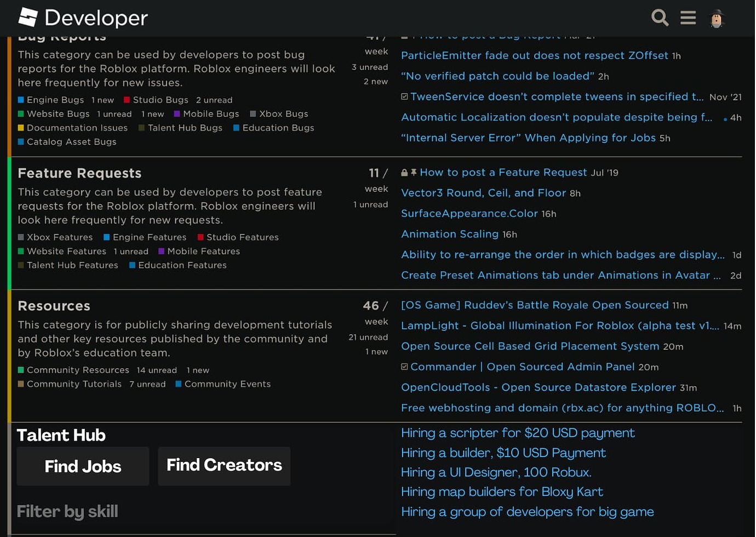
Task: Open Mobile Features subcategory
Action: click(199, 252)
